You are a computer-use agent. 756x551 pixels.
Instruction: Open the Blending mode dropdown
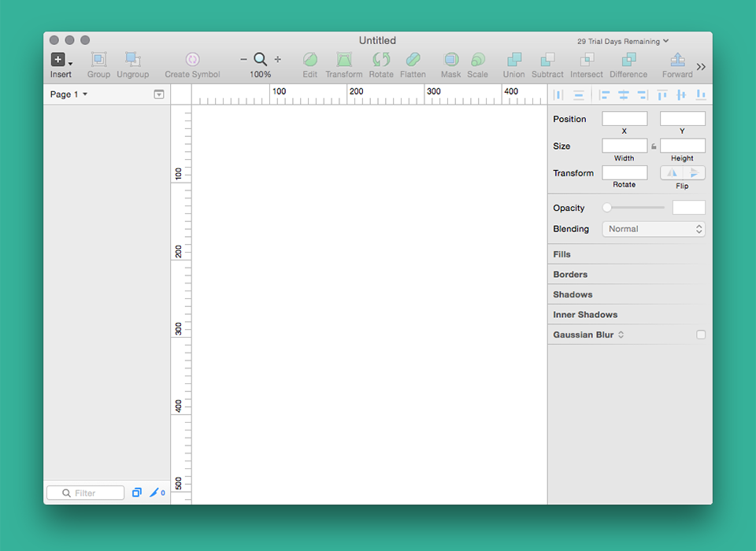click(x=654, y=229)
